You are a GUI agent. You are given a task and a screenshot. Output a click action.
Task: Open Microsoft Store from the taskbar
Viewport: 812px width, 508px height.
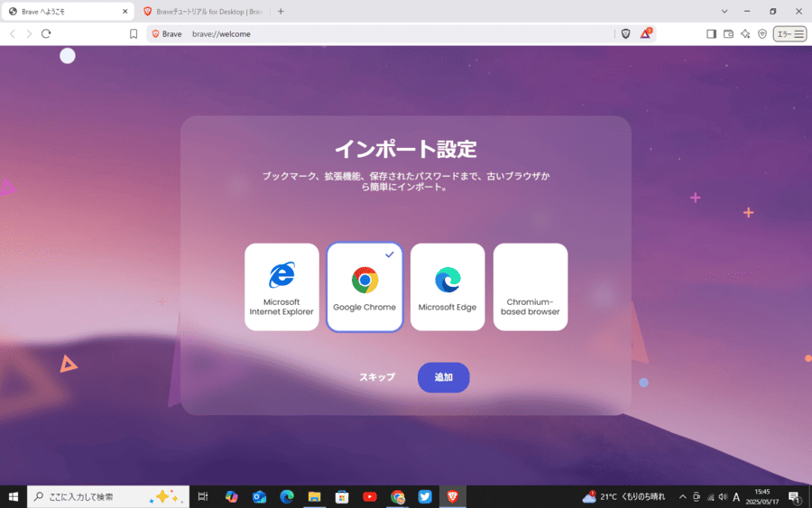(342, 496)
